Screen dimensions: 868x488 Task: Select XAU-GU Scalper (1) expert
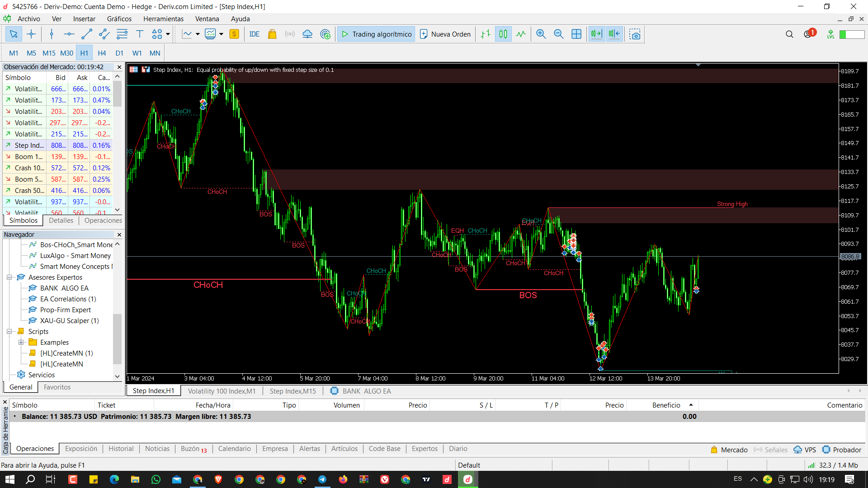pyautogui.click(x=69, y=321)
